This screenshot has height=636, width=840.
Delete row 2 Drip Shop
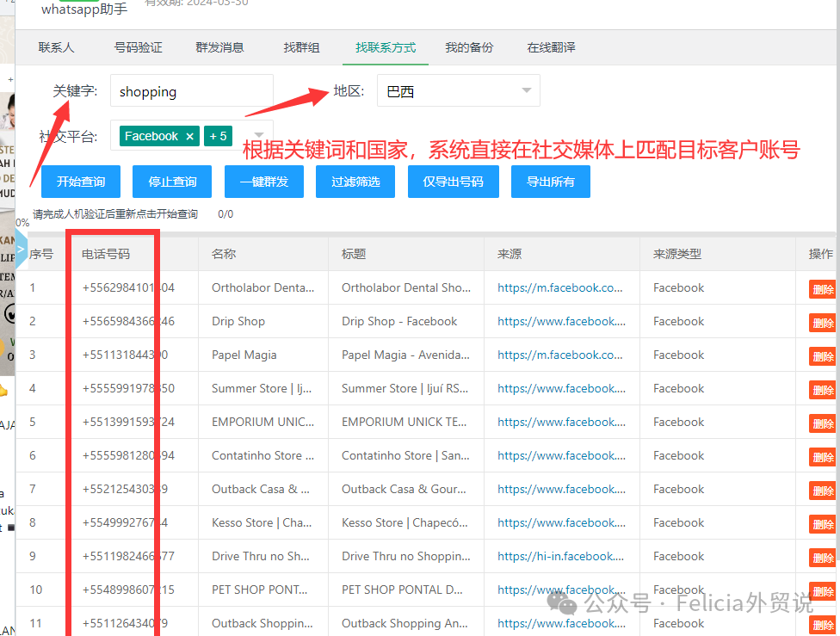[823, 323]
